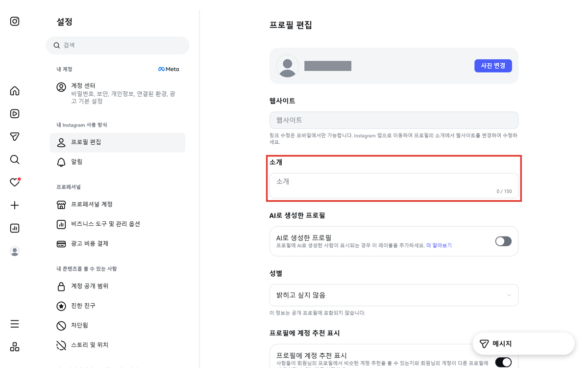The image size is (588, 368).
Task: Open 메시지 floating button
Action: pyautogui.click(x=523, y=344)
